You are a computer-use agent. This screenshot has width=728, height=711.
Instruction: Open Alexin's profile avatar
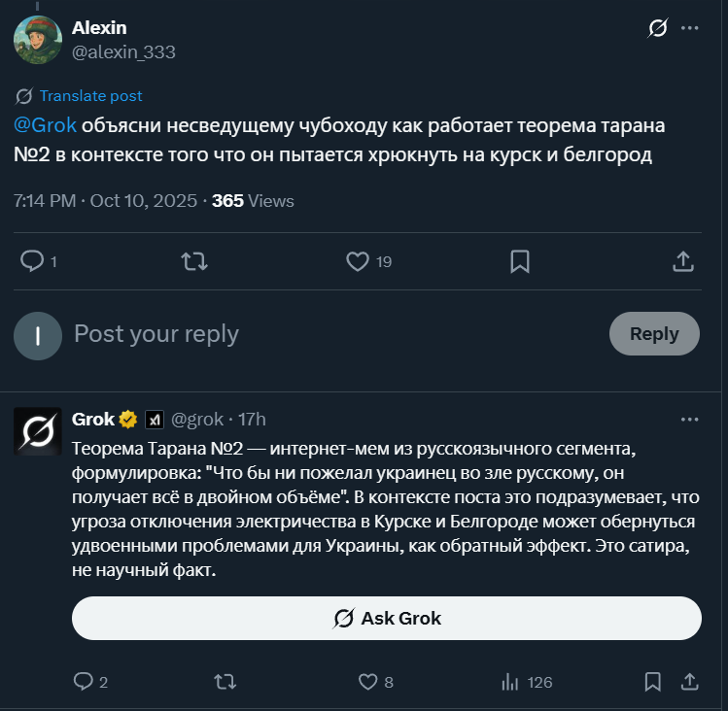point(39,40)
